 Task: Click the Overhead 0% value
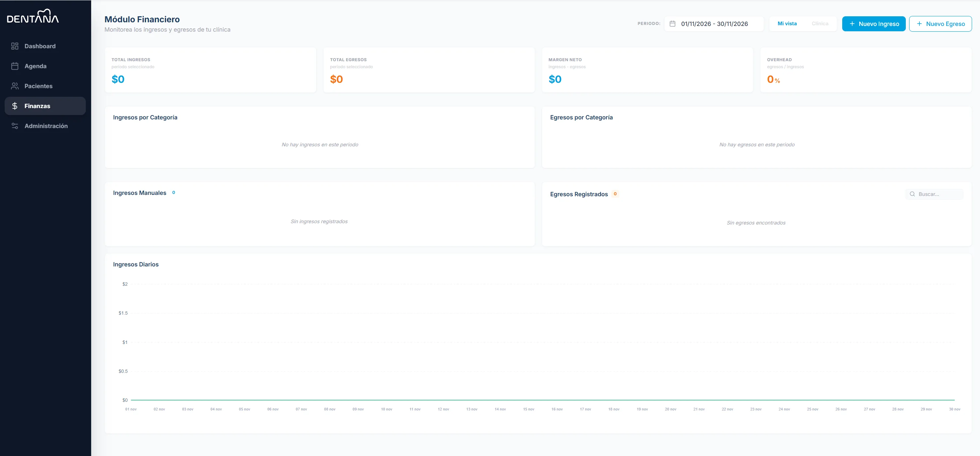tap(773, 79)
